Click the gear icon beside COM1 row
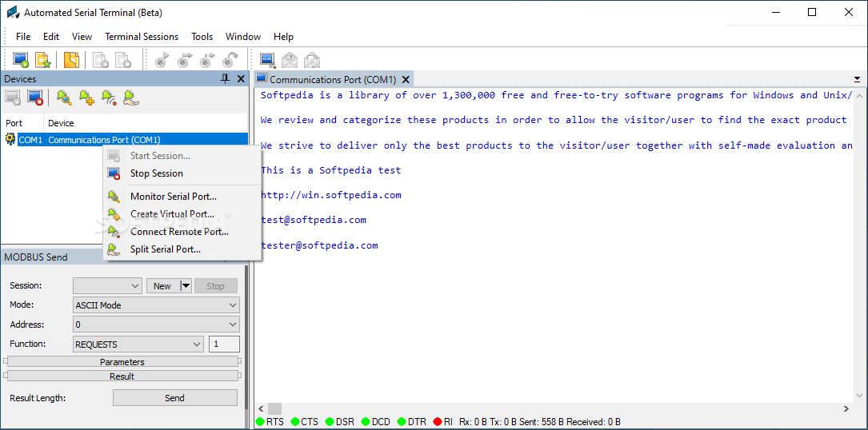The image size is (868, 430). pos(10,139)
